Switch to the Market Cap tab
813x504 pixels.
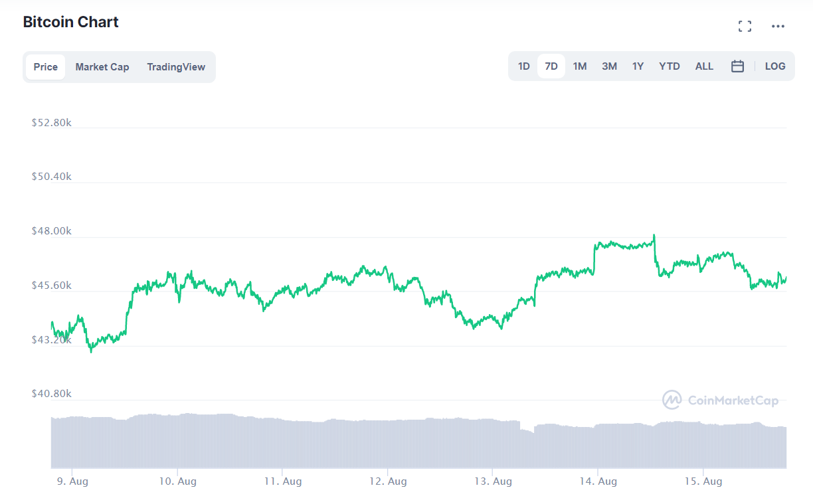click(x=102, y=66)
